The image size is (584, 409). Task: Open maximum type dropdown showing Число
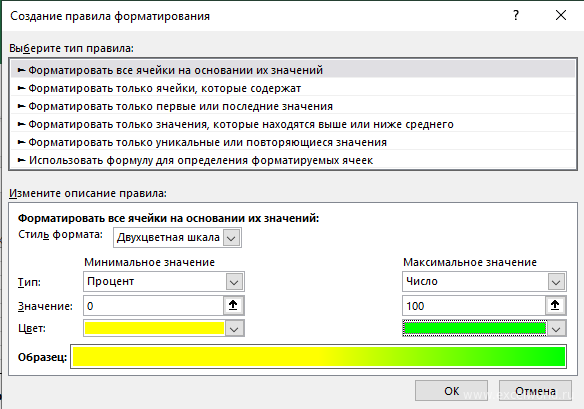point(556,282)
